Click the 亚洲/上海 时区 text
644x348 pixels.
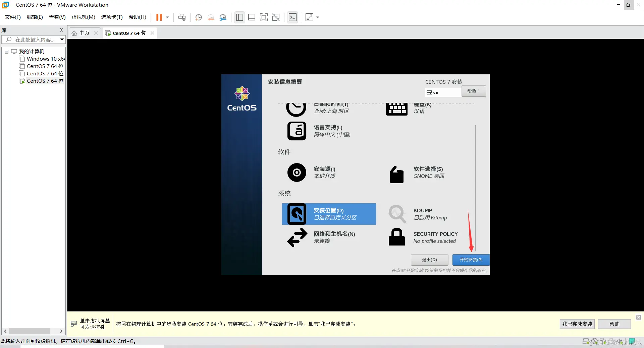coord(331,111)
